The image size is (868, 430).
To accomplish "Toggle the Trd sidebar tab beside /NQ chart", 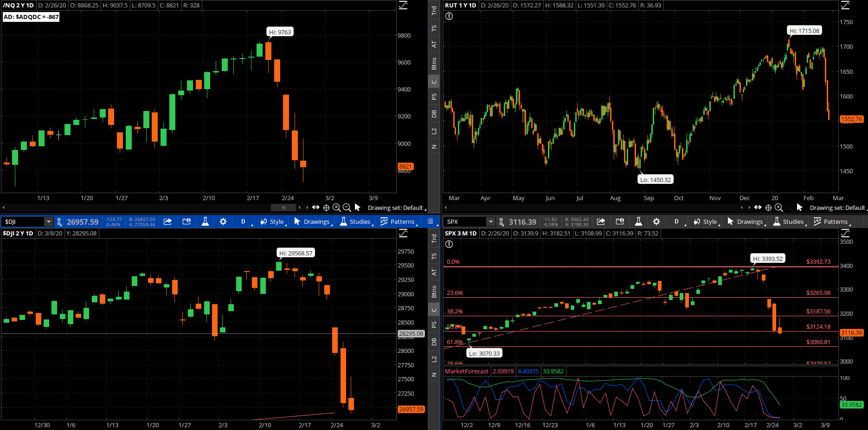I will click(434, 10).
